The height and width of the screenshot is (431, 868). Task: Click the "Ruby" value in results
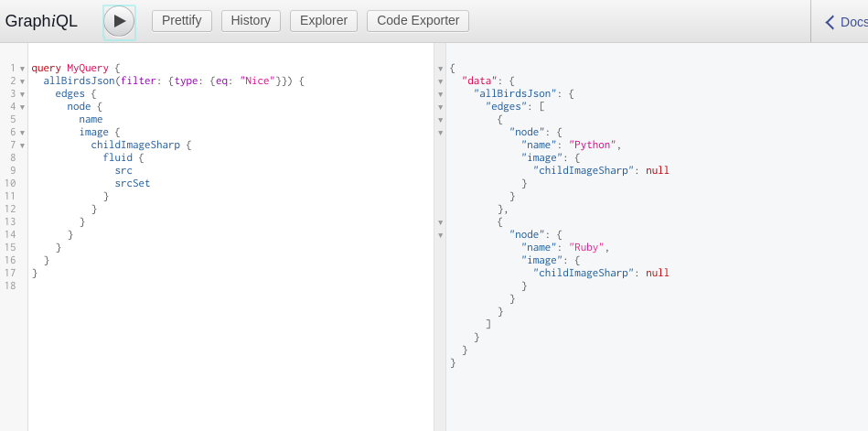[x=586, y=247]
